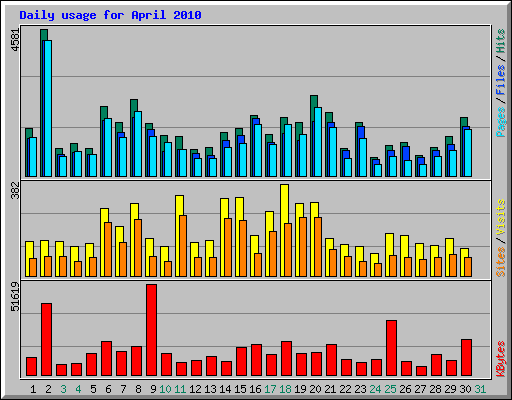The height and width of the screenshot is (400, 512).
Task: Click day label 29 on x-axis
Action: [450, 389]
